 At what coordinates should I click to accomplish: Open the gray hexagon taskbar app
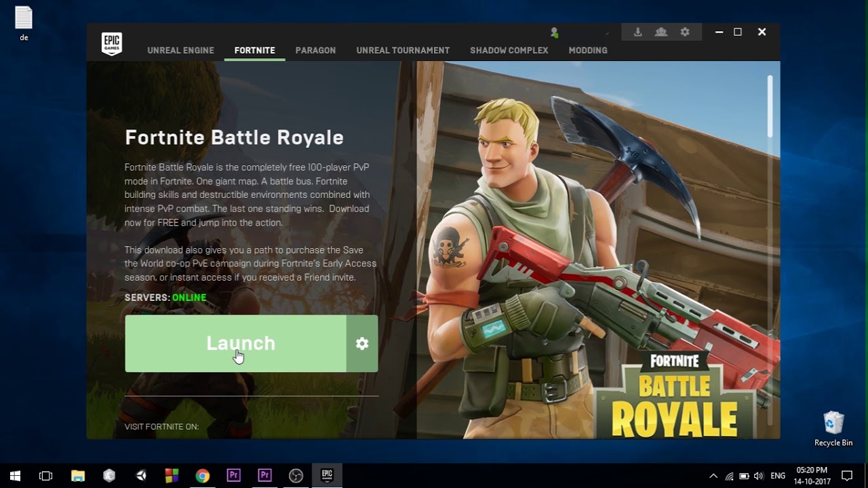[x=109, y=476]
